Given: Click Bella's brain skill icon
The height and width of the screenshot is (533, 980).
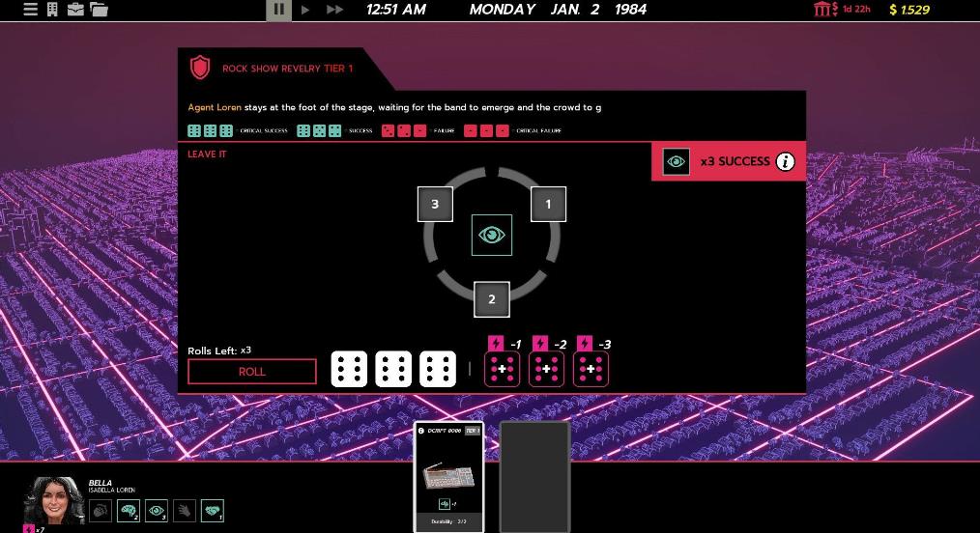Looking at the screenshot, I should point(129,511).
